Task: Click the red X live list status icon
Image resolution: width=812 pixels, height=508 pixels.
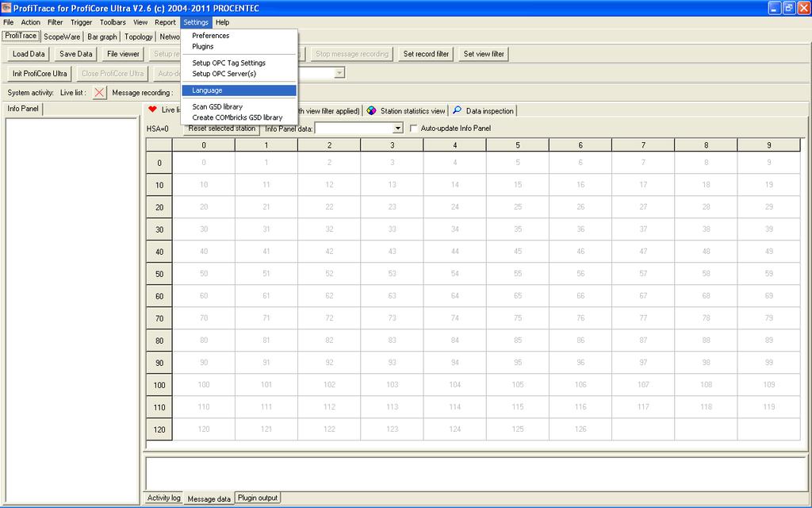Action: 99,93
